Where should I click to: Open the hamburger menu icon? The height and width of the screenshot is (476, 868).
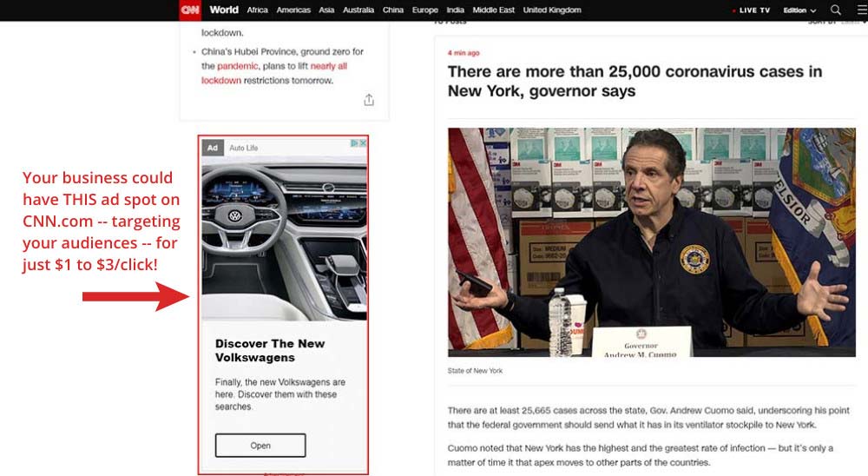pyautogui.click(x=863, y=10)
